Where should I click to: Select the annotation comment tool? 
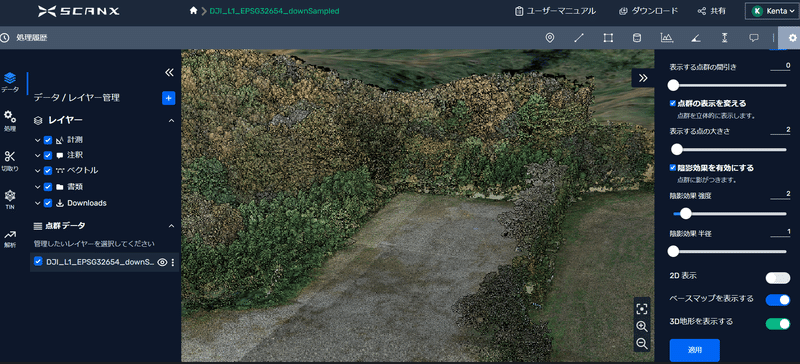[x=754, y=38]
